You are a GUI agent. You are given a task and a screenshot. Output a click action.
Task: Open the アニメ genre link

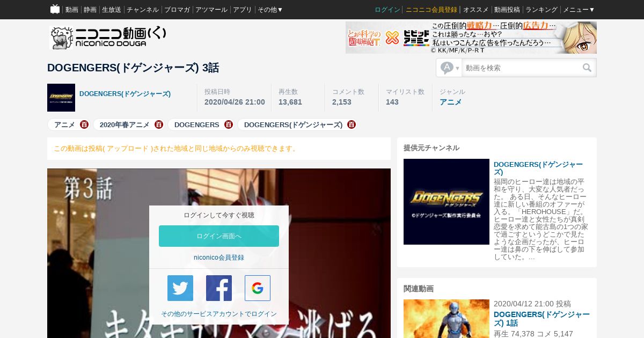pyautogui.click(x=451, y=102)
